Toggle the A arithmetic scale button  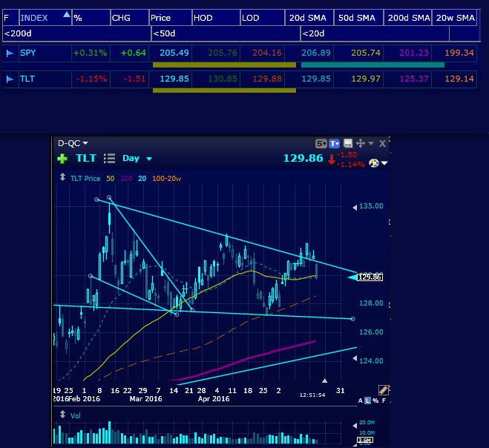pyautogui.click(x=361, y=401)
